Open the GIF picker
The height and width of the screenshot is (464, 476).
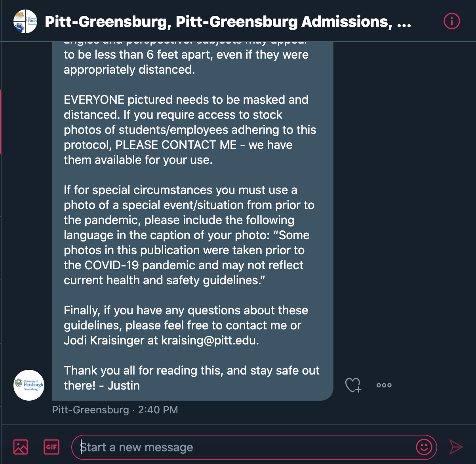51,447
